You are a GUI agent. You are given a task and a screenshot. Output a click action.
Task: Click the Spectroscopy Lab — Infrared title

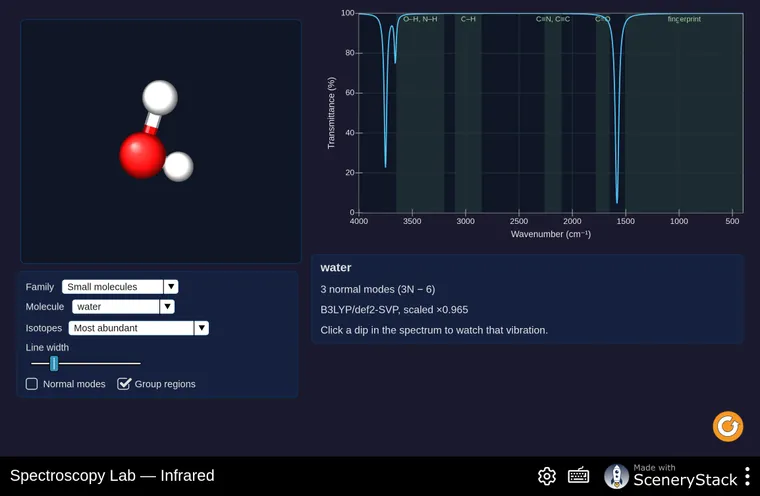112,476
